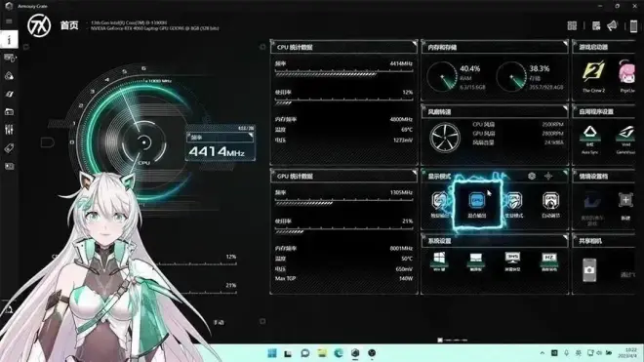
Task: Open Microsoft Edge in the taskbar
Action: point(339,353)
